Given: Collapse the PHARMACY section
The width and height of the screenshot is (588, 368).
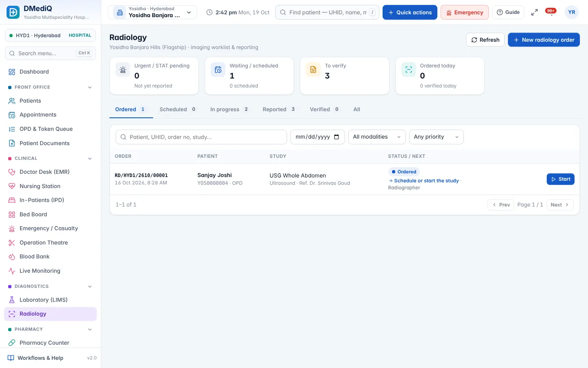Looking at the screenshot, I should pyautogui.click(x=50, y=330).
